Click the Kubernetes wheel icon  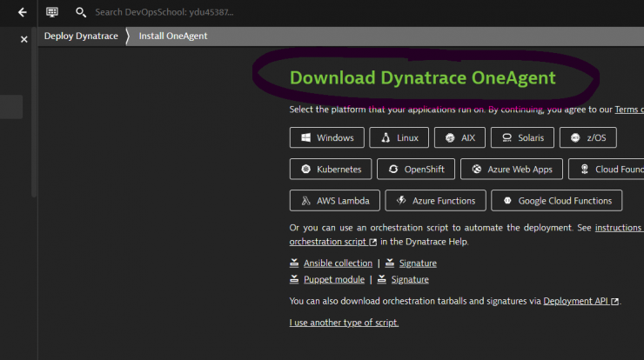coord(306,169)
